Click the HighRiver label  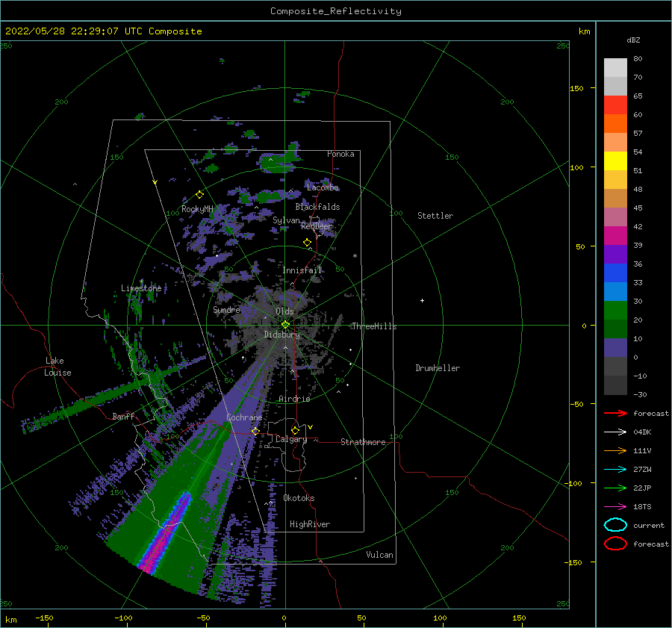click(x=310, y=524)
